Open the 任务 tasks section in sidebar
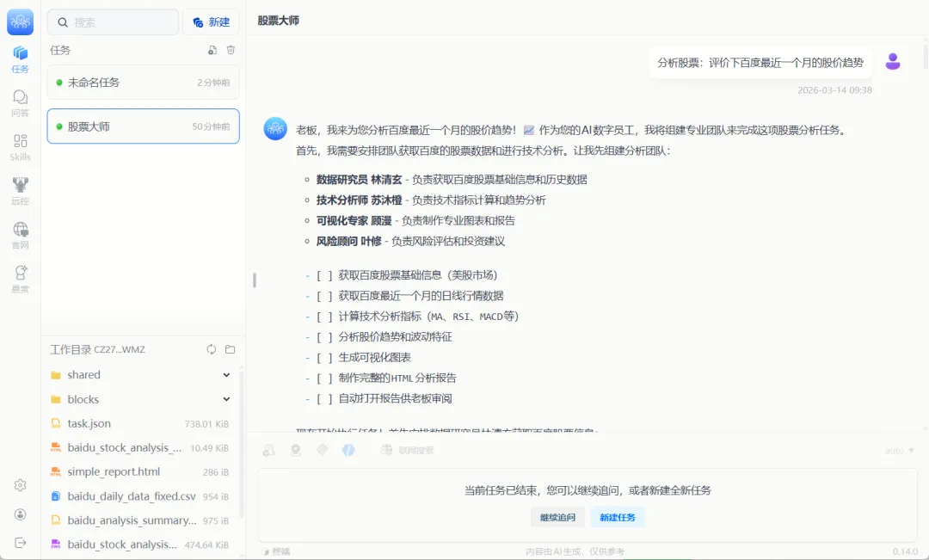 [20, 60]
